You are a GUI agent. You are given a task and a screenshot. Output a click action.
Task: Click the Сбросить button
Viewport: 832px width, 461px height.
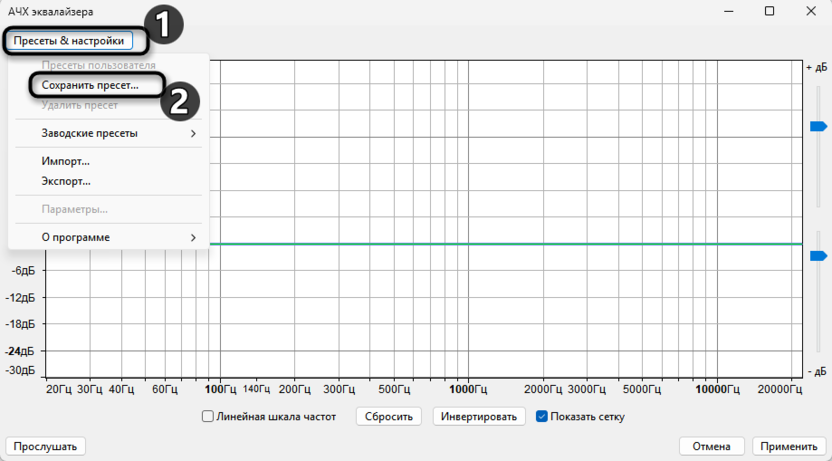[x=388, y=416]
